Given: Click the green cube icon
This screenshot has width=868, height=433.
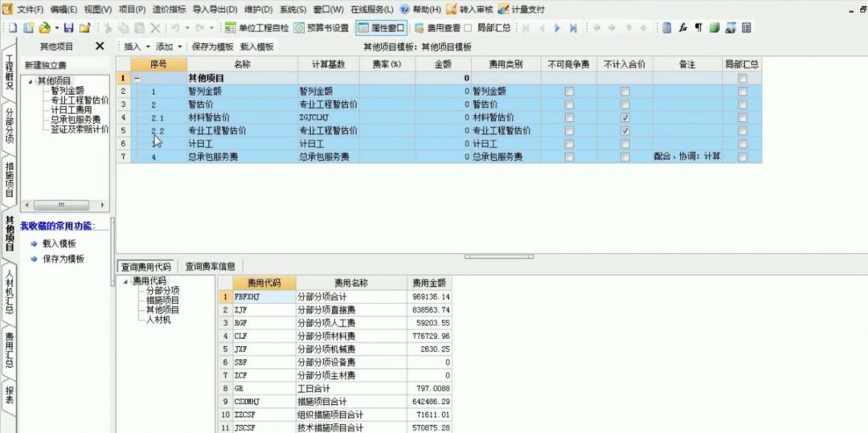Looking at the screenshot, I should 714,27.
